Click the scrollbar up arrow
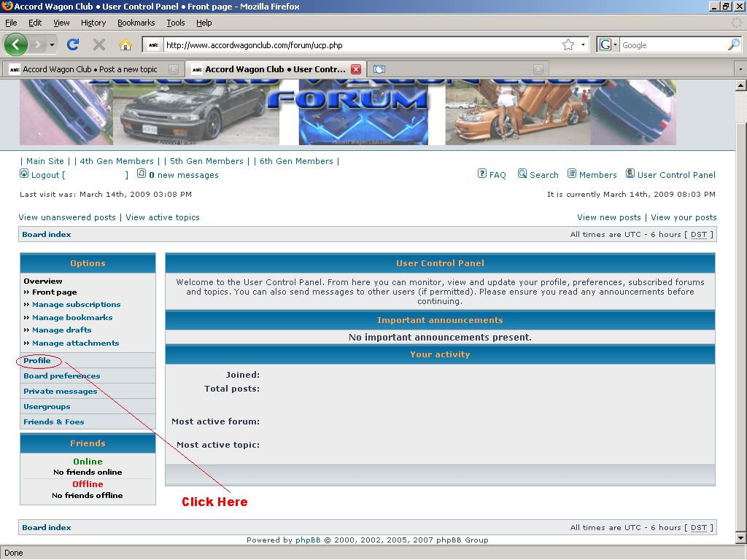The image size is (747, 560). click(741, 86)
